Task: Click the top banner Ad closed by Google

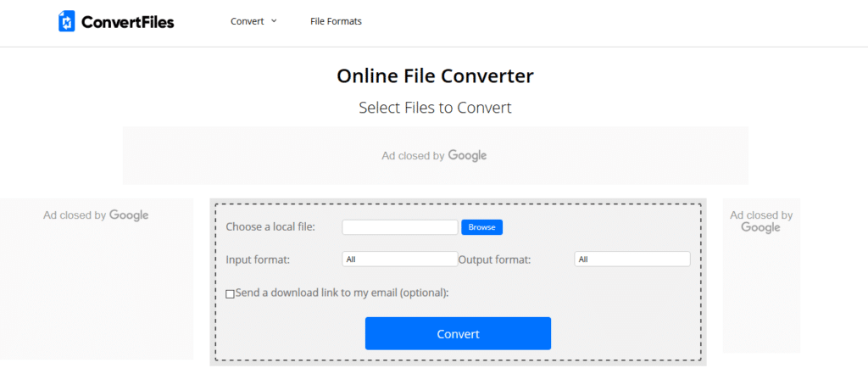Action: point(434,155)
